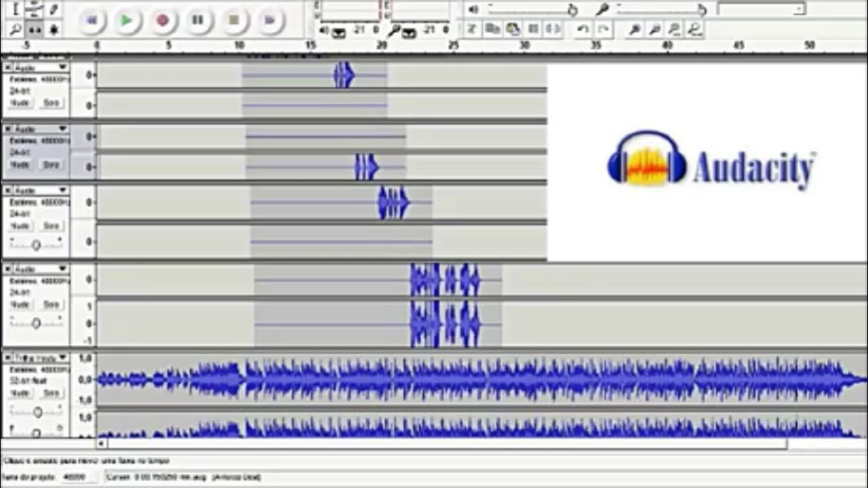Open the output meter dropdown arrow
Image resolution: width=868 pixels, height=488 pixels.
(338, 31)
